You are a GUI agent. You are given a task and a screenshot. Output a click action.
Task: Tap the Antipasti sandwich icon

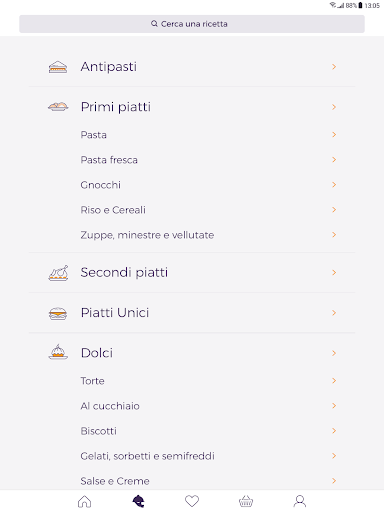[58, 67]
